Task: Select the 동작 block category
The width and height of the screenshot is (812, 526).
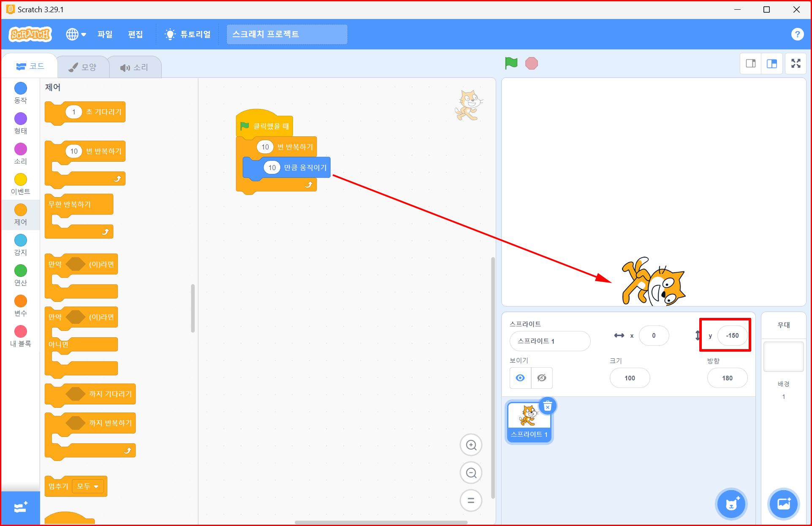Action: tap(20, 92)
